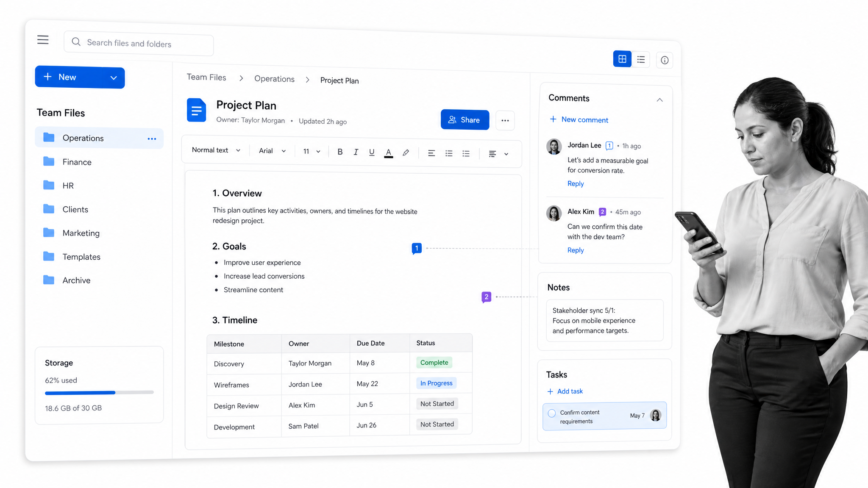The image size is (868, 488).
Task: Switch to grid view
Action: tap(622, 59)
